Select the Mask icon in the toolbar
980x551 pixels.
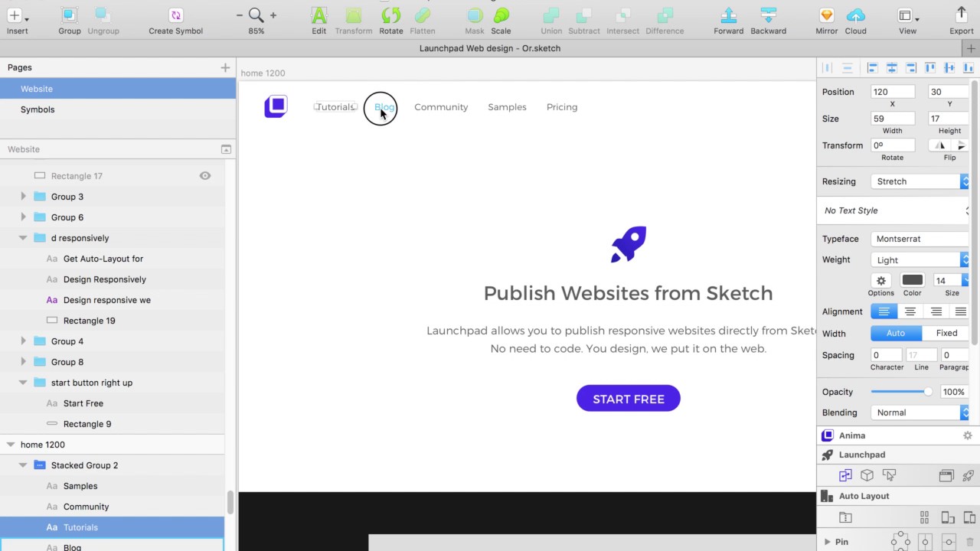coord(474,19)
